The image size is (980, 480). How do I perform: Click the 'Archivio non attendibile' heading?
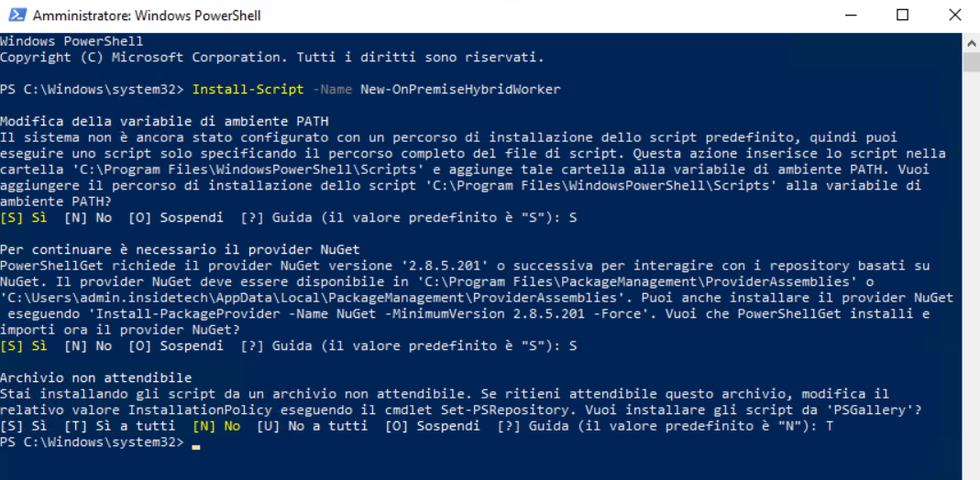pyautogui.click(x=95, y=377)
